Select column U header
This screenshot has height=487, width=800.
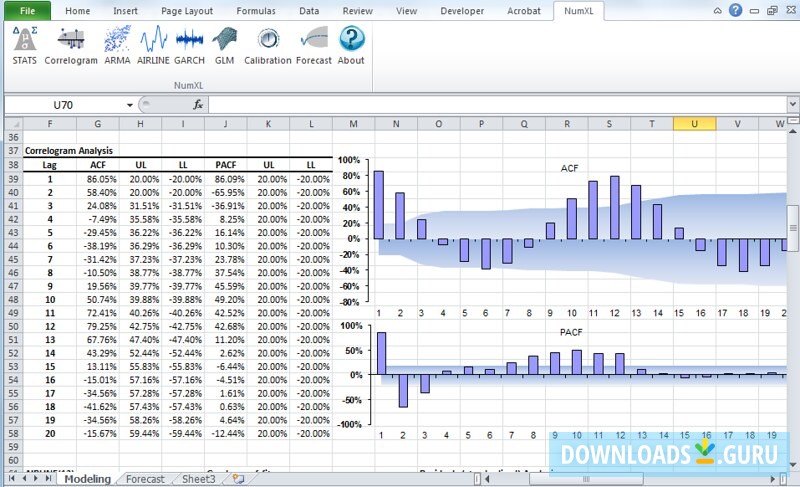coord(694,124)
